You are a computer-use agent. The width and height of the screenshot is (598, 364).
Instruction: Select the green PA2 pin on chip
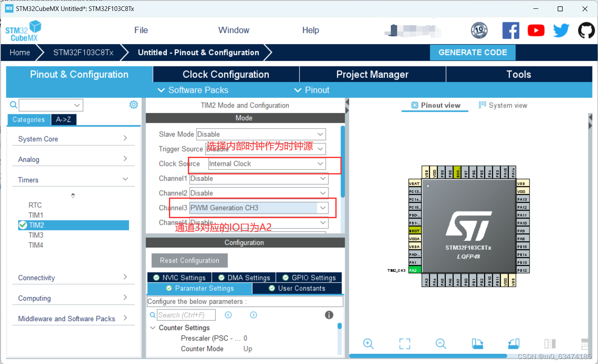tap(414, 270)
